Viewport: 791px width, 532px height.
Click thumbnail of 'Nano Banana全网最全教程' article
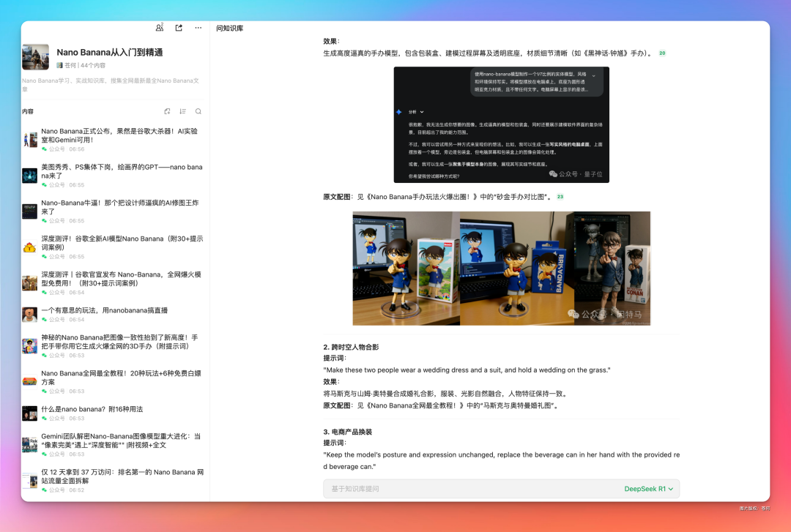coord(30,382)
